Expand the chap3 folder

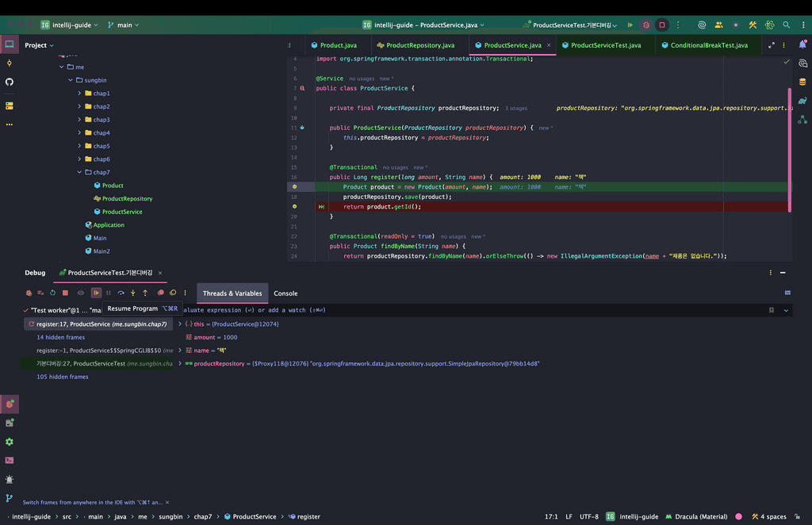[79, 120]
